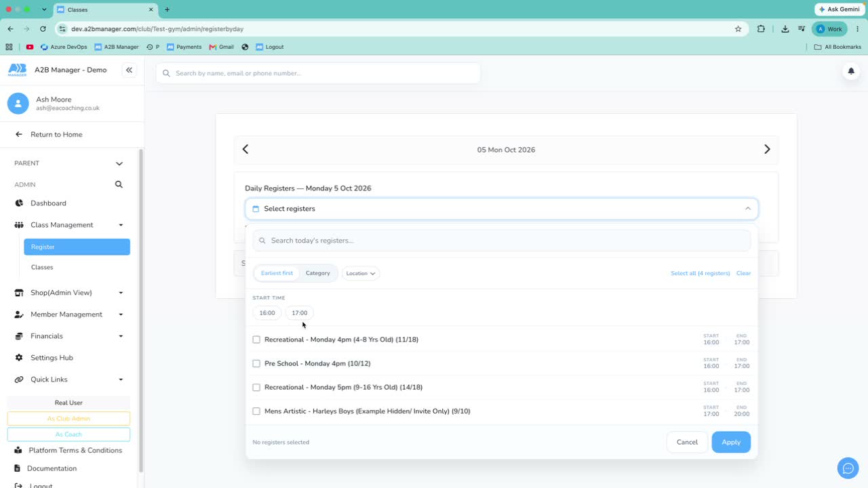Collapse the sidebar with double-chevron icon
The height and width of the screenshot is (488, 868).
pos(129,70)
